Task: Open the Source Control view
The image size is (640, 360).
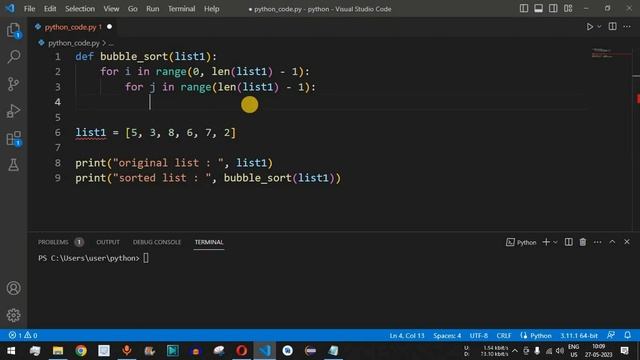Action: 13,84
